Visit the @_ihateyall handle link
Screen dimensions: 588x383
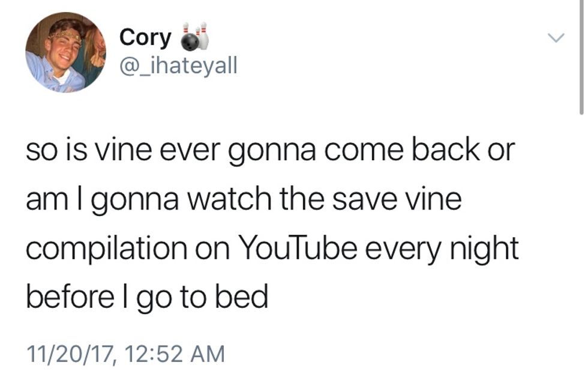[178, 65]
